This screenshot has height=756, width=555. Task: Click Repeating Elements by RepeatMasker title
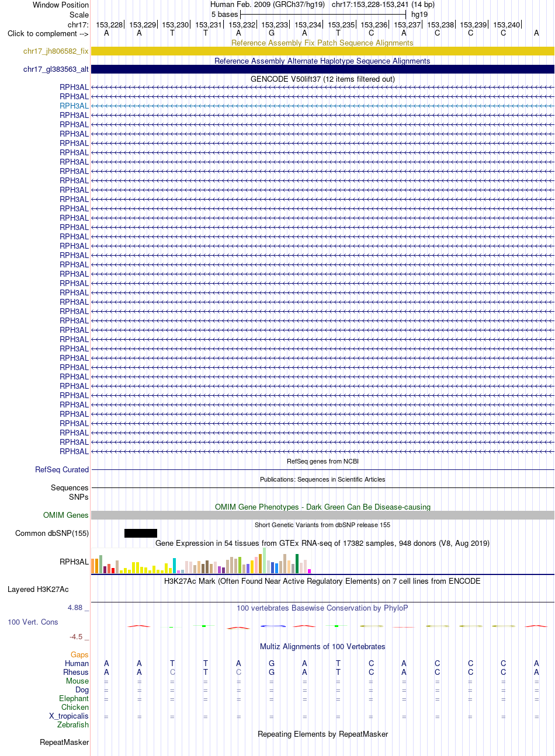coord(322,734)
